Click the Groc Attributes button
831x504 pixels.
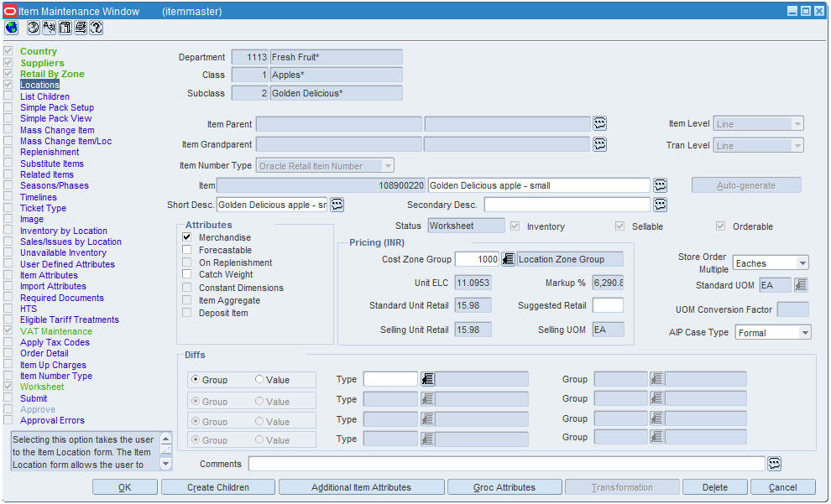[x=504, y=487]
